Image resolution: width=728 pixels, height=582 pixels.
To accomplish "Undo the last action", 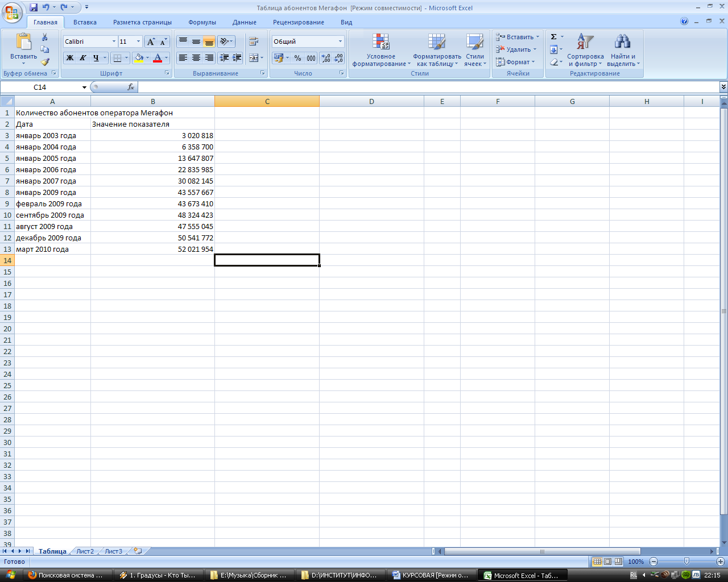I will click(x=46, y=7).
